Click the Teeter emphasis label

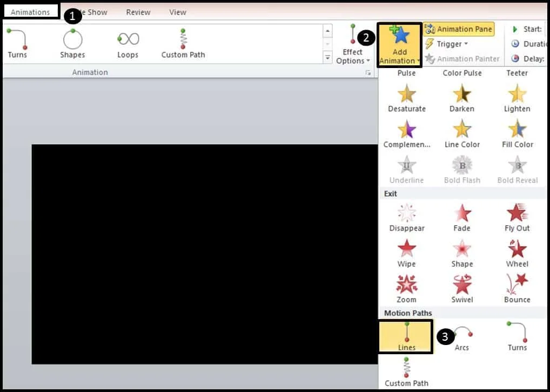tap(517, 73)
